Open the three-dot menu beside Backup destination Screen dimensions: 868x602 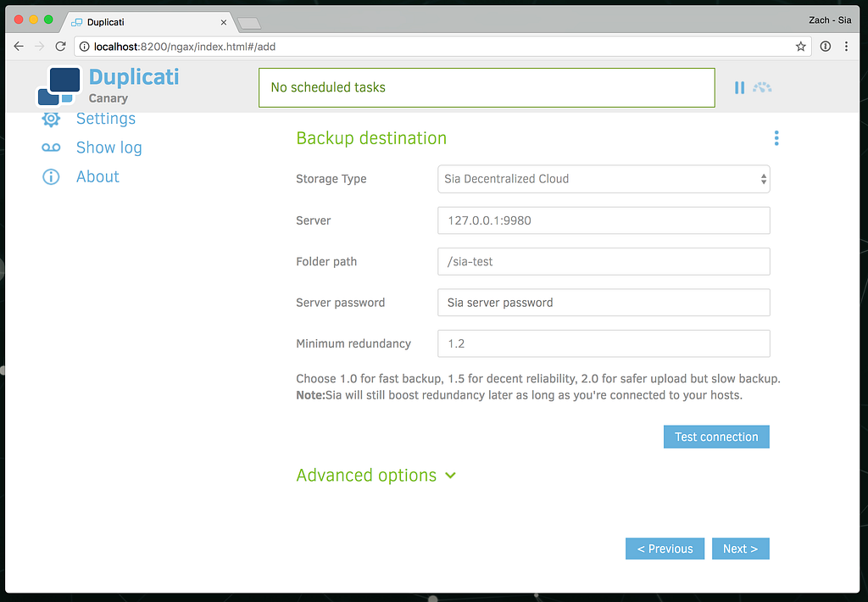[776, 138]
